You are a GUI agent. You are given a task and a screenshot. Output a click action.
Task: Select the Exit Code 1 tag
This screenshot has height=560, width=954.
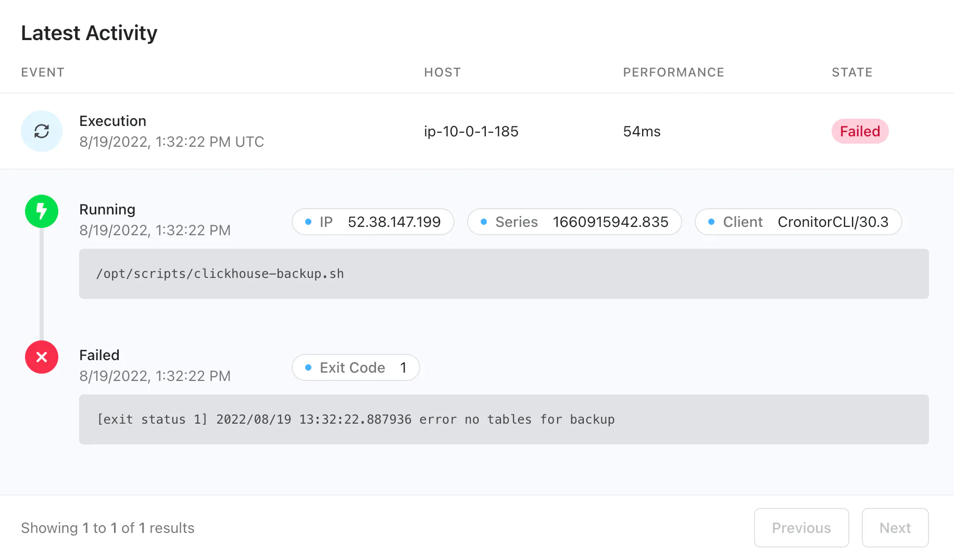tap(356, 367)
